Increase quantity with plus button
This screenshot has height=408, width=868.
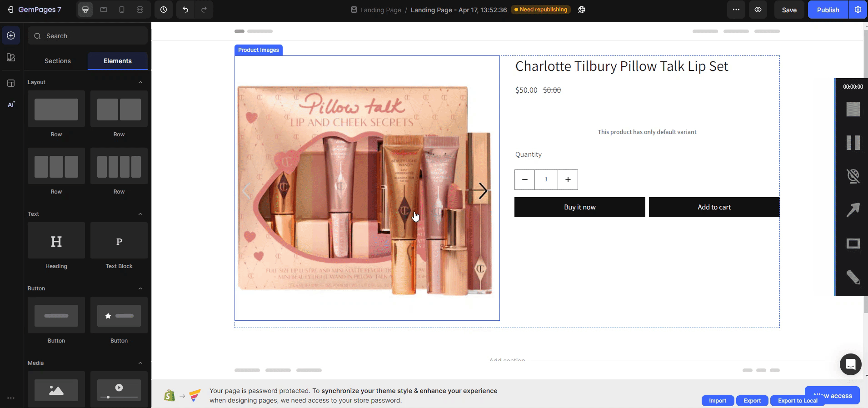(x=568, y=179)
